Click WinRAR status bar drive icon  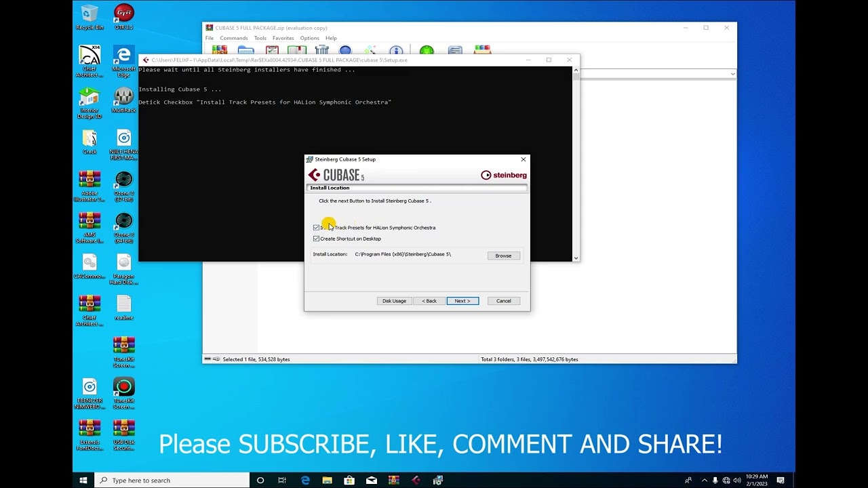208,359
